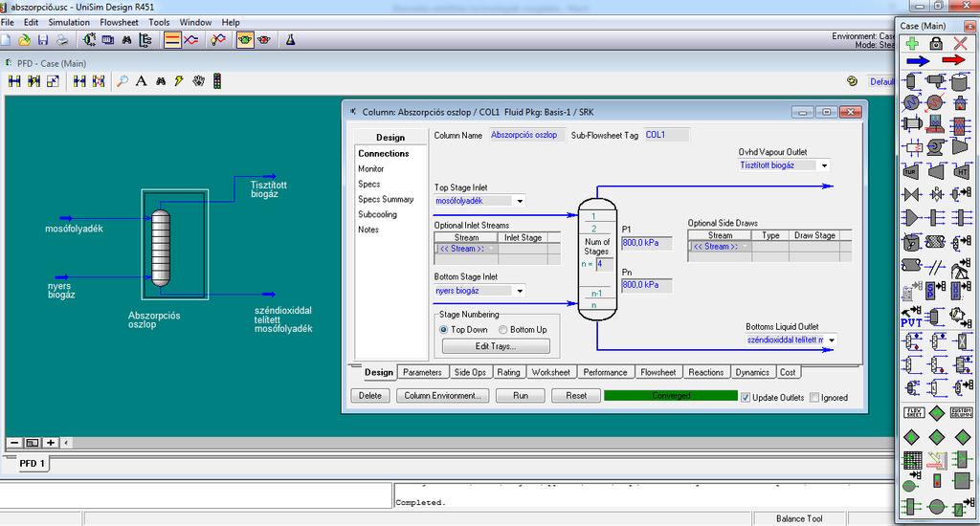Click the lightning bolt icon in the PFD toolbar
The image size is (980, 526).
[x=179, y=81]
